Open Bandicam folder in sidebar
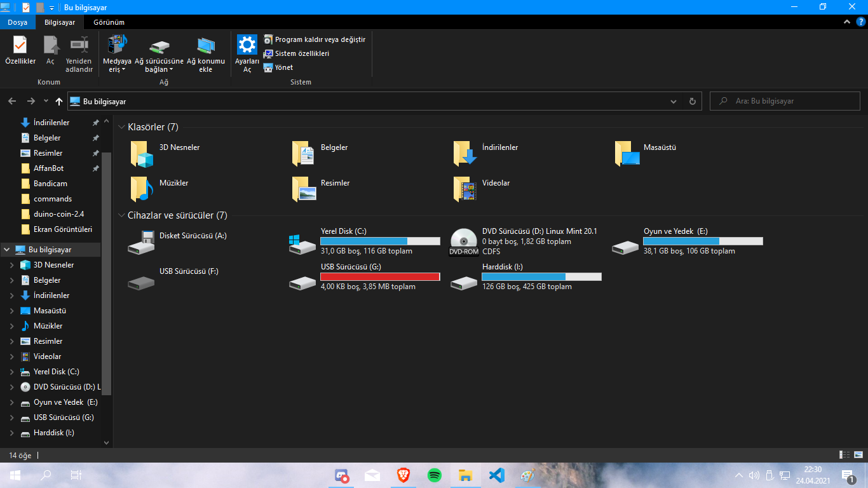This screenshot has width=868, height=488. pyautogui.click(x=51, y=184)
